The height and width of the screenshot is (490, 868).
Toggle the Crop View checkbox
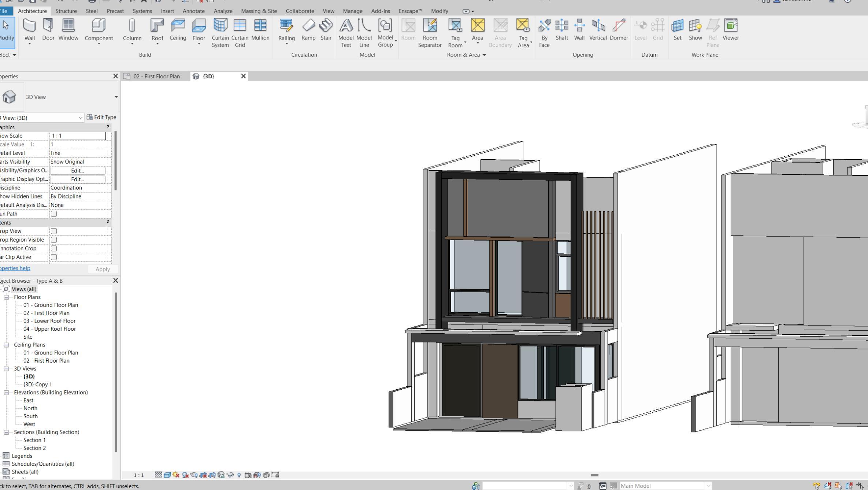coord(54,231)
